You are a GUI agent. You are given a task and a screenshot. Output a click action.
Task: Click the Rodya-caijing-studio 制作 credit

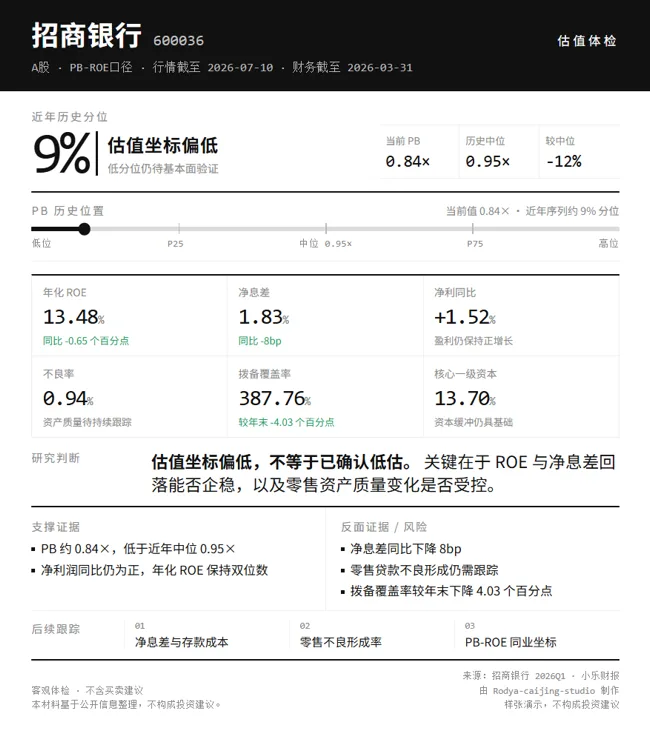click(x=549, y=690)
